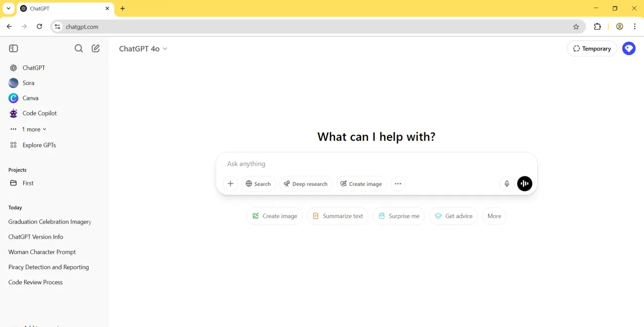Open the Chrome profile icon

tap(620, 27)
